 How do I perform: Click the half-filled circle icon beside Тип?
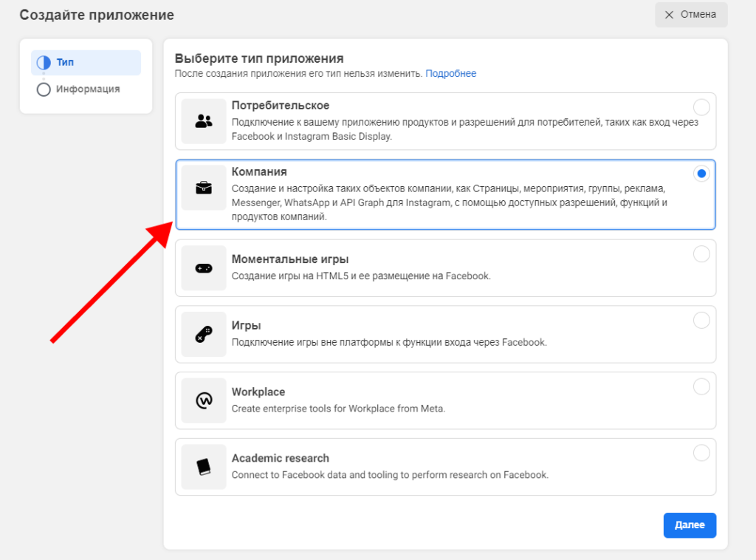(x=44, y=63)
